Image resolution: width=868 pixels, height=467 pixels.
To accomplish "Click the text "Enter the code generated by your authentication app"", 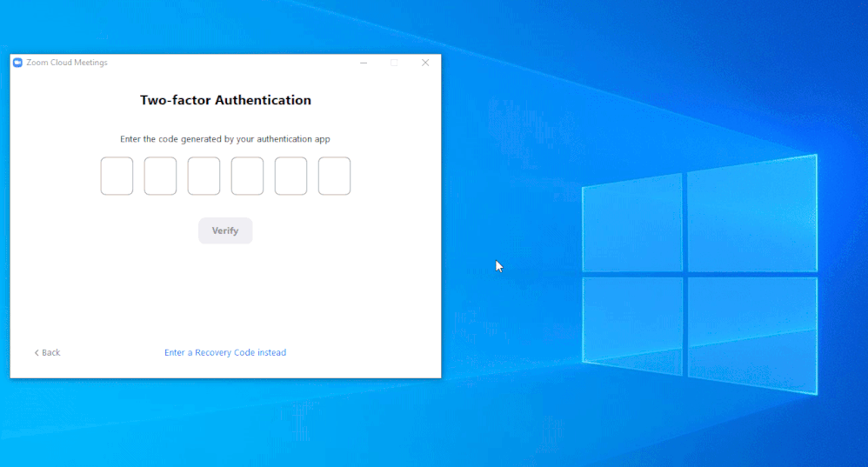I will 225,139.
